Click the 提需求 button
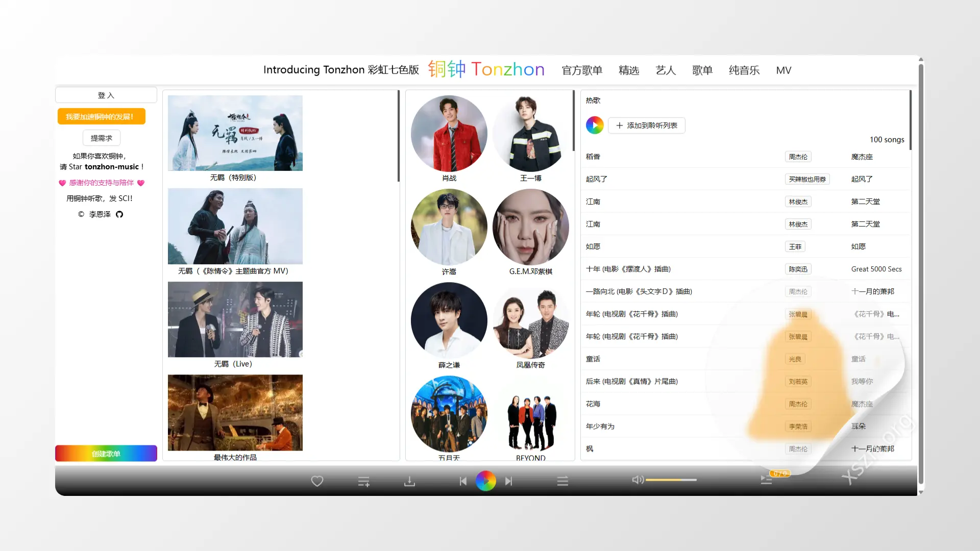The image size is (980, 551). [102, 138]
